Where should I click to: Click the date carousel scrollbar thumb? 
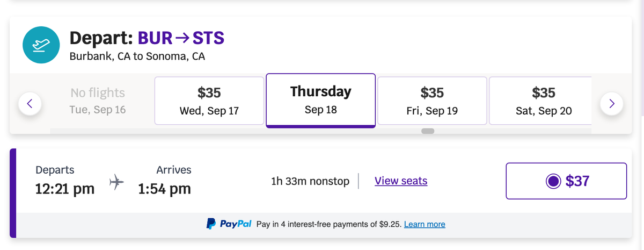pos(428,131)
